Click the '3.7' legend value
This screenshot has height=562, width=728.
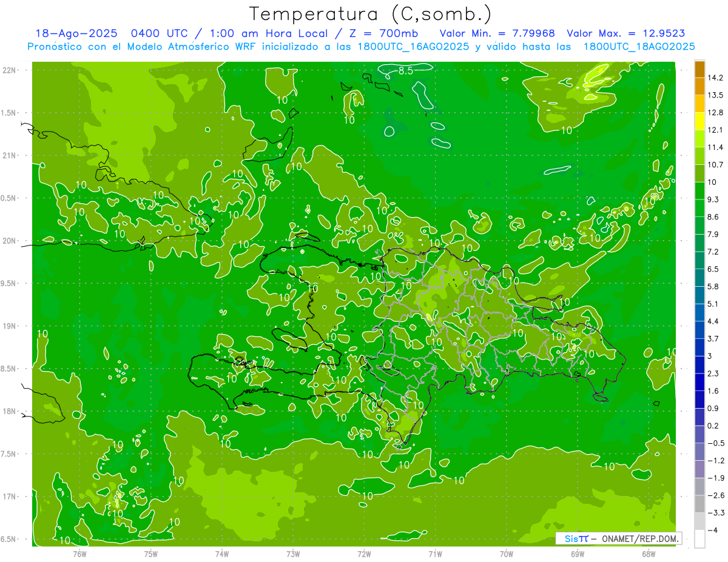(x=713, y=339)
